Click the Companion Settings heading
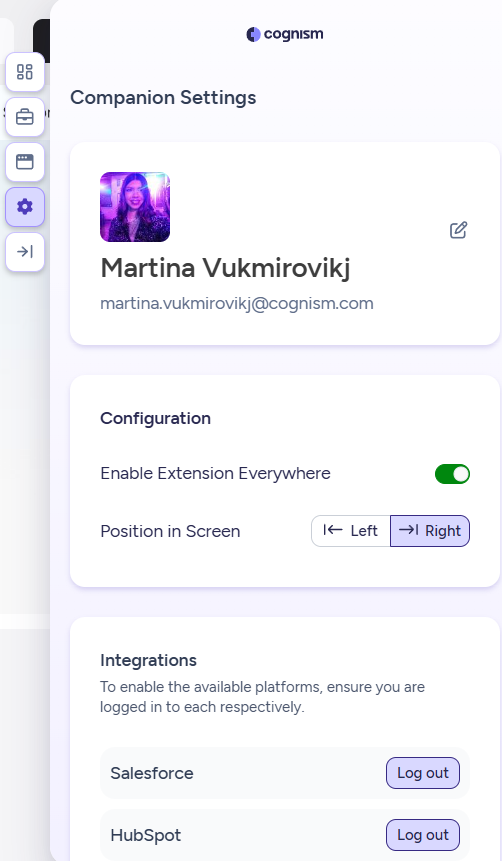 pos(163,98)
